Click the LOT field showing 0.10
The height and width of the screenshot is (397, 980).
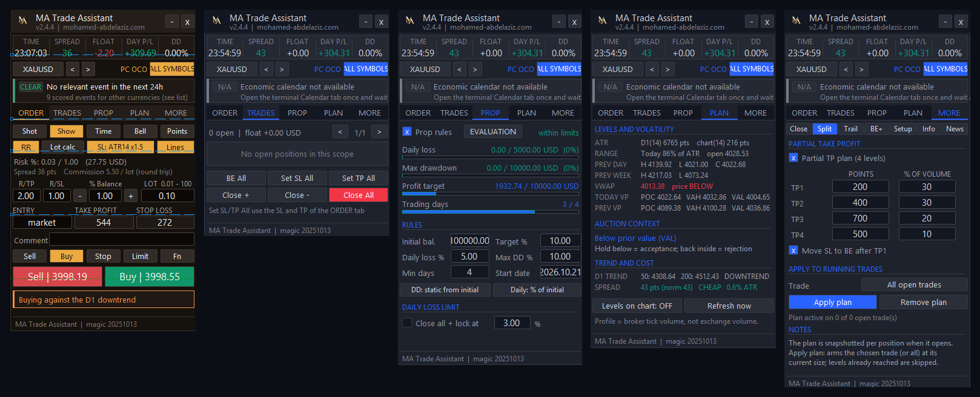(x=167, y=195)
